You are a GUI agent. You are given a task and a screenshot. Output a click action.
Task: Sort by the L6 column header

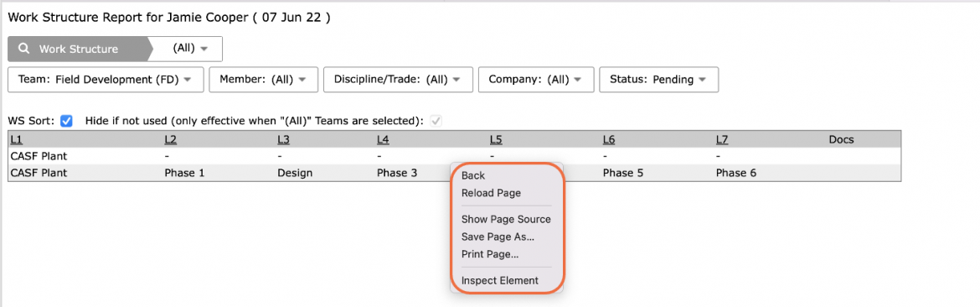610,139
